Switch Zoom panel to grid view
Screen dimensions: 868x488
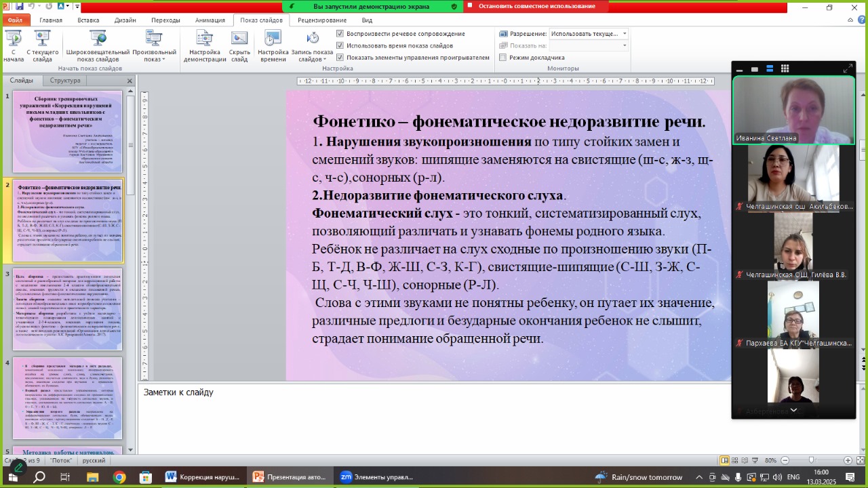(x=785, y=68)
